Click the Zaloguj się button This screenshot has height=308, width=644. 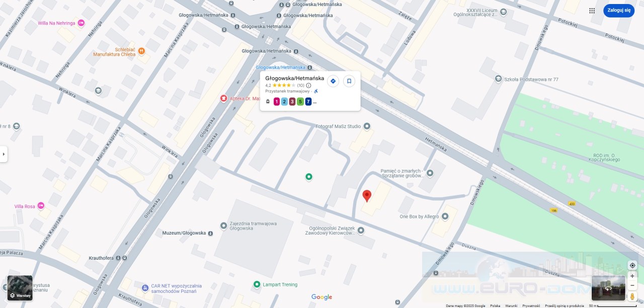pyautogui.click(x=619, y=11)
